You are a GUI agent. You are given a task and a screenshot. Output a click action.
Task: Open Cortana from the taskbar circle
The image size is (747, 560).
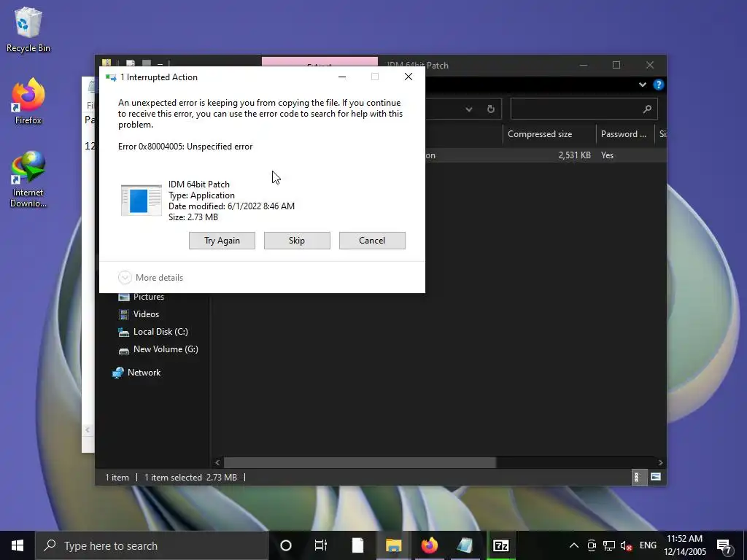pyautogui.click(x=286, y=545)
